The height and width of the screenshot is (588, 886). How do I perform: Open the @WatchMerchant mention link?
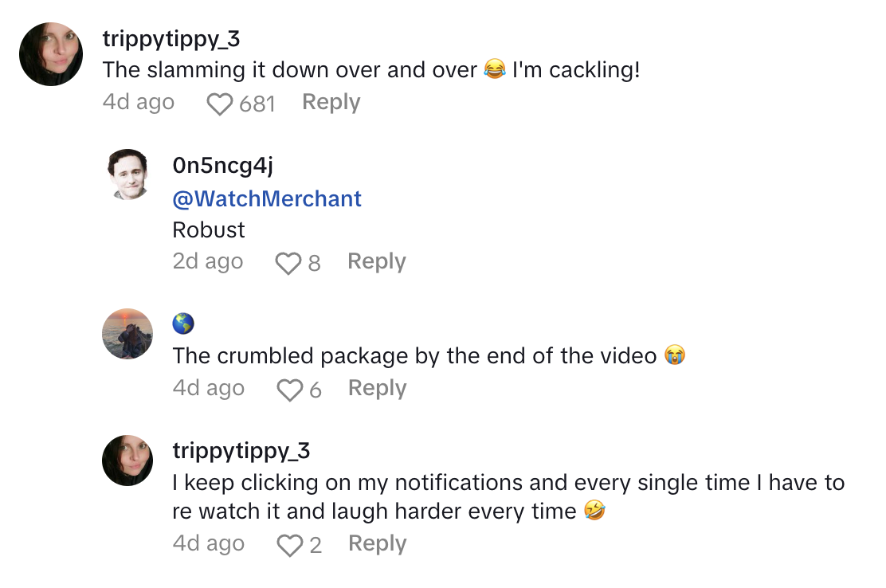(x=267, y=198)
